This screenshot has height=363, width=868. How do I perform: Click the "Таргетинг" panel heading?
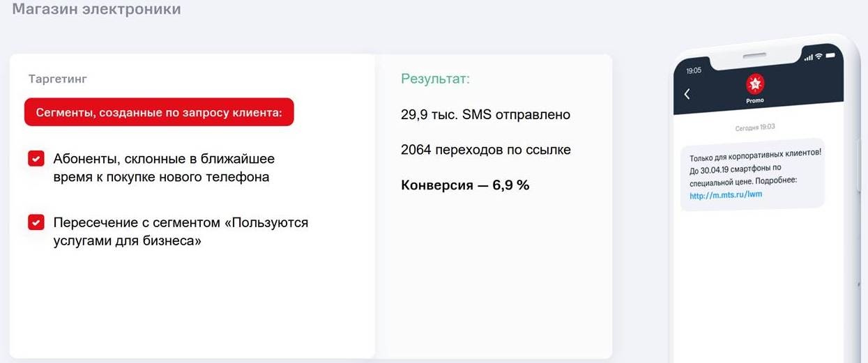[57, 79]
